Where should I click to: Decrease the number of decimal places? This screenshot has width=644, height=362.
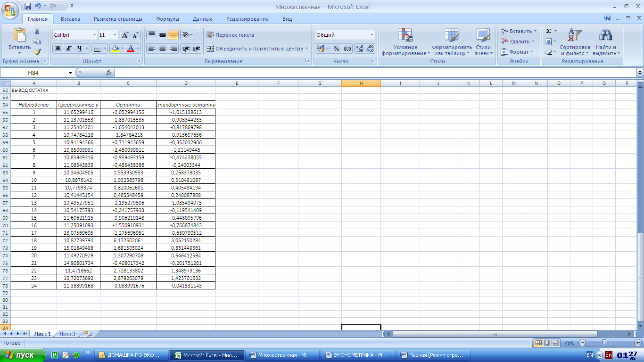[x=370, y=49]
